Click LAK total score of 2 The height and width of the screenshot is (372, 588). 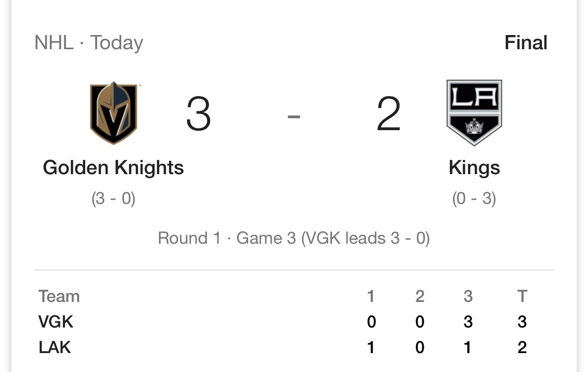tap(522, 347)
